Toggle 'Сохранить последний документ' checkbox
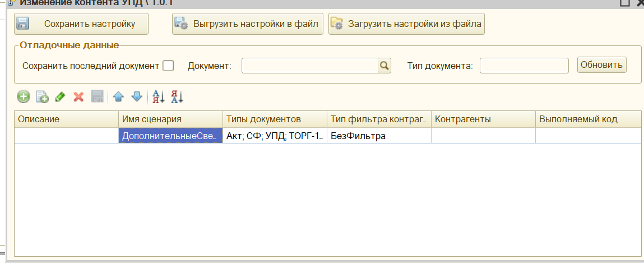The height and width of the screenshot is (268, 644). click(x=168, y=66)
